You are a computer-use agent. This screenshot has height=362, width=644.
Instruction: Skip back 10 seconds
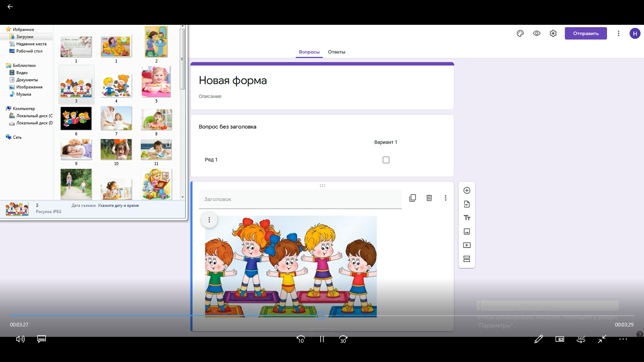301,340
